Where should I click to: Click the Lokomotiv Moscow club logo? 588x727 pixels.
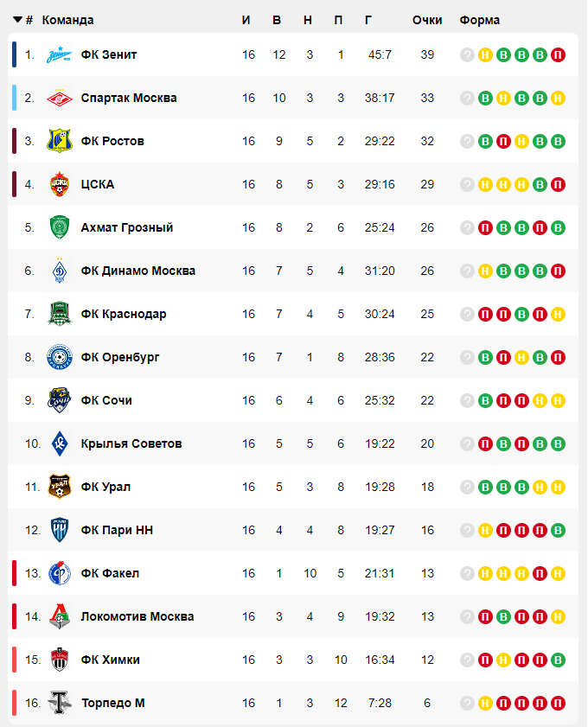(60, 616)
